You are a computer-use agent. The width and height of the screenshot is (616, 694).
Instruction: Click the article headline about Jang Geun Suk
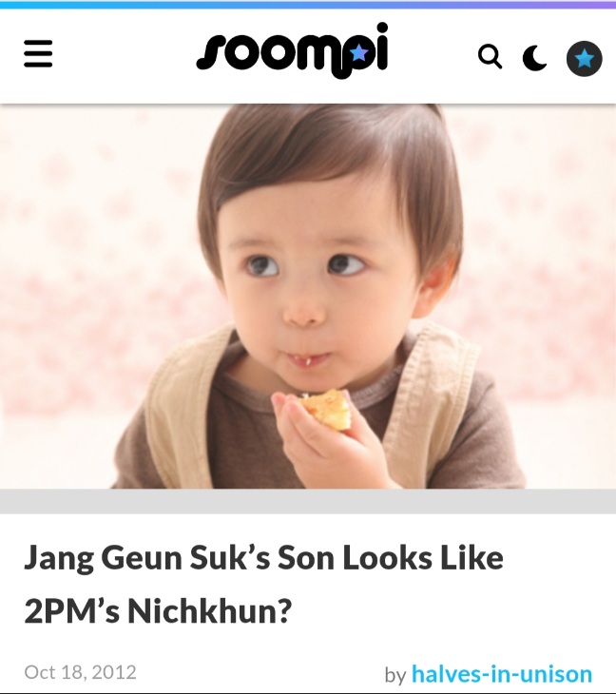tap(263, 584)
